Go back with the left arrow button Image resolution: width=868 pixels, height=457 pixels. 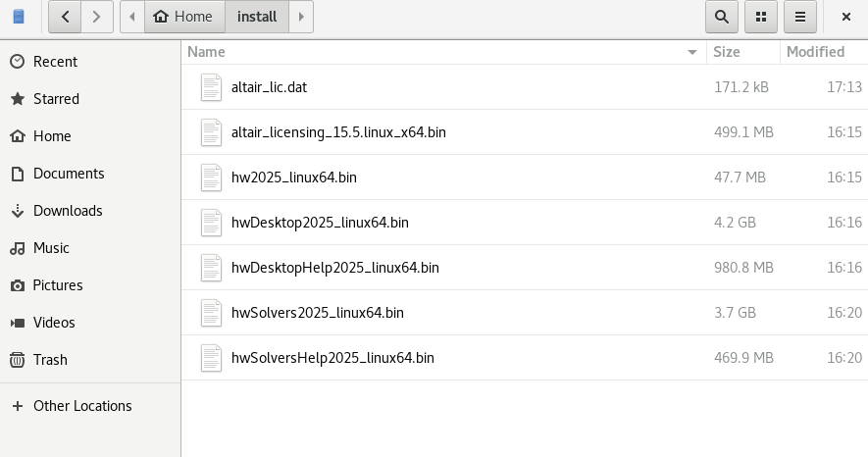pyautogui.click(x=65, y=17)
